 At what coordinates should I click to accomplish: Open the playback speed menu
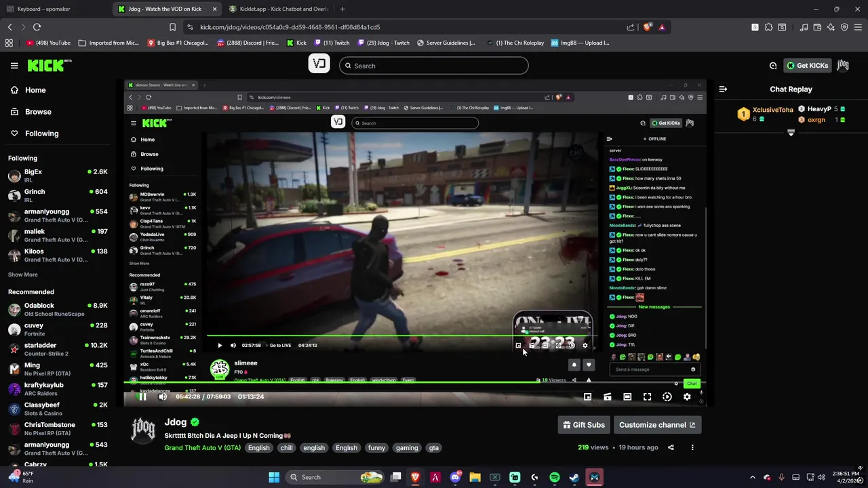pyautogui.click(x=667, y=396)
